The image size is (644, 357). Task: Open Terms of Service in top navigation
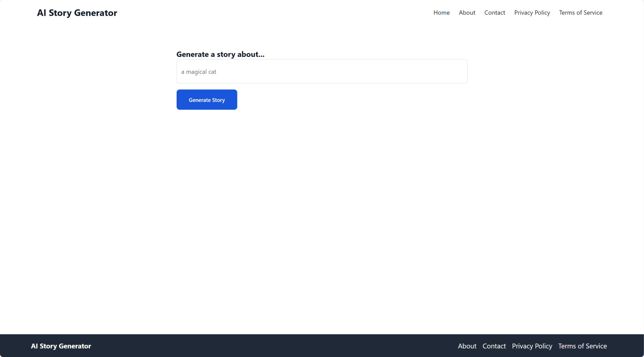click(580, 13)
